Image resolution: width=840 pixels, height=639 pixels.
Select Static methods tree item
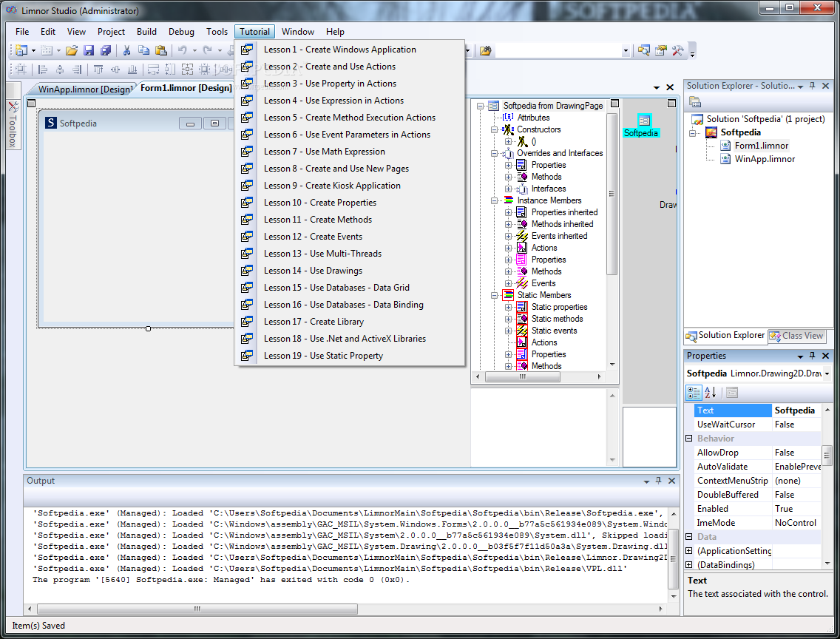pos(557,319)
